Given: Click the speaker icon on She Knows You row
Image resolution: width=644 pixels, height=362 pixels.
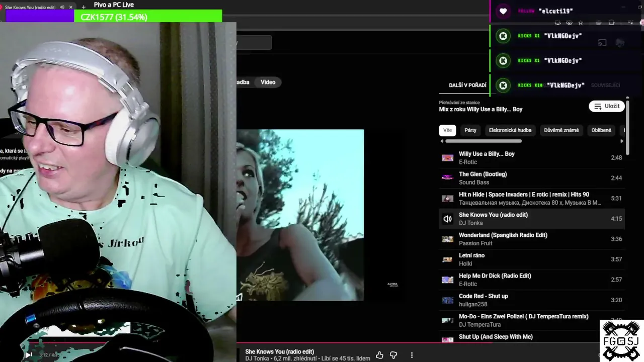Looking at the screenshot, I should (447, 219).
